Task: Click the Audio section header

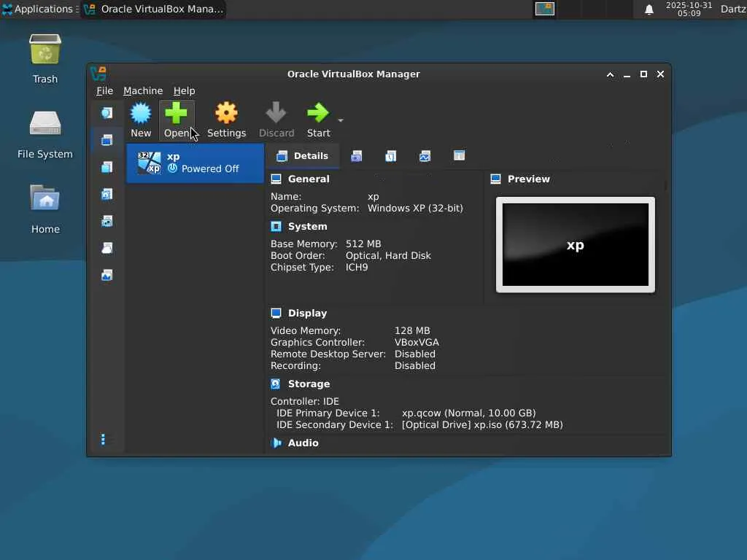Action: pyautogui.click(x=303, y=443)
